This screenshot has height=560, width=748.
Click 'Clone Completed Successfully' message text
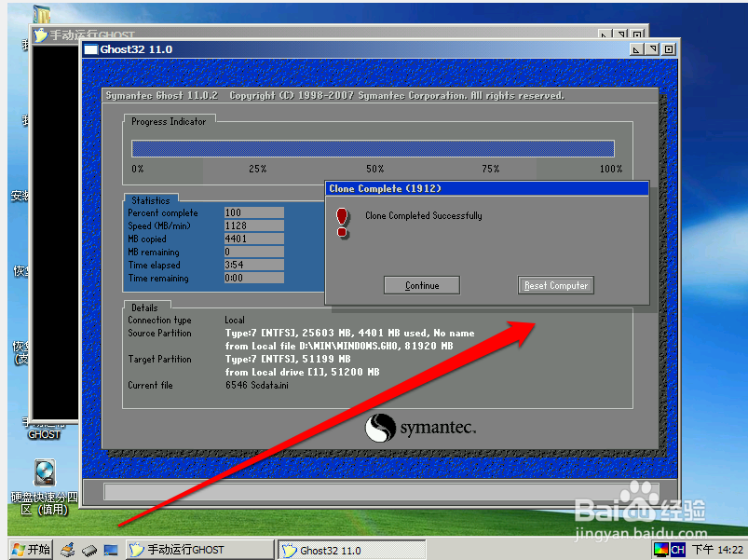click(x=424, y=215)
